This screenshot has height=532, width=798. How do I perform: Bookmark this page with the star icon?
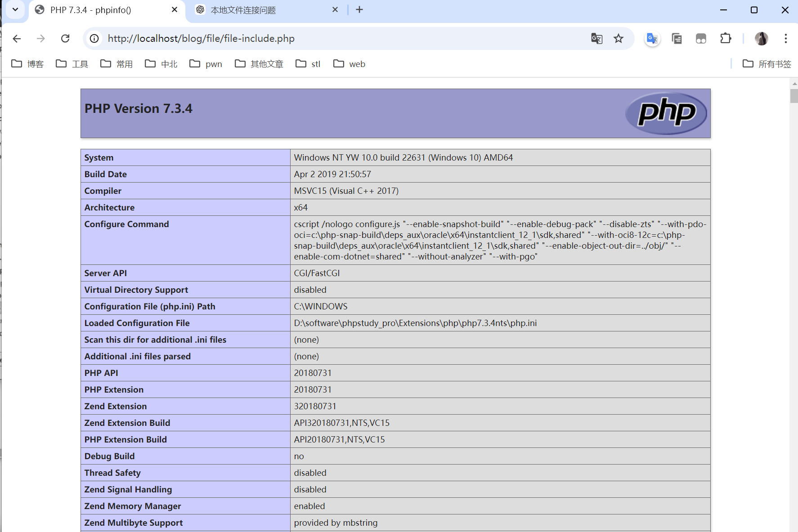click(619, 39)
